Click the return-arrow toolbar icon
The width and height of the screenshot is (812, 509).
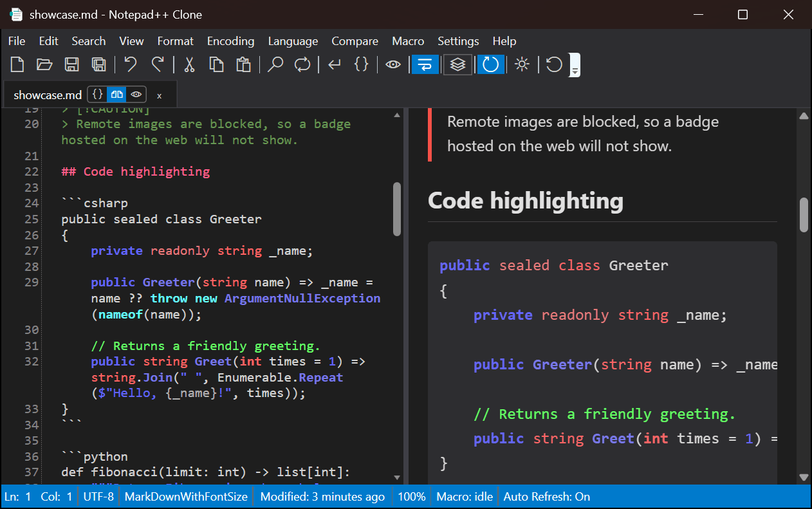335,64
